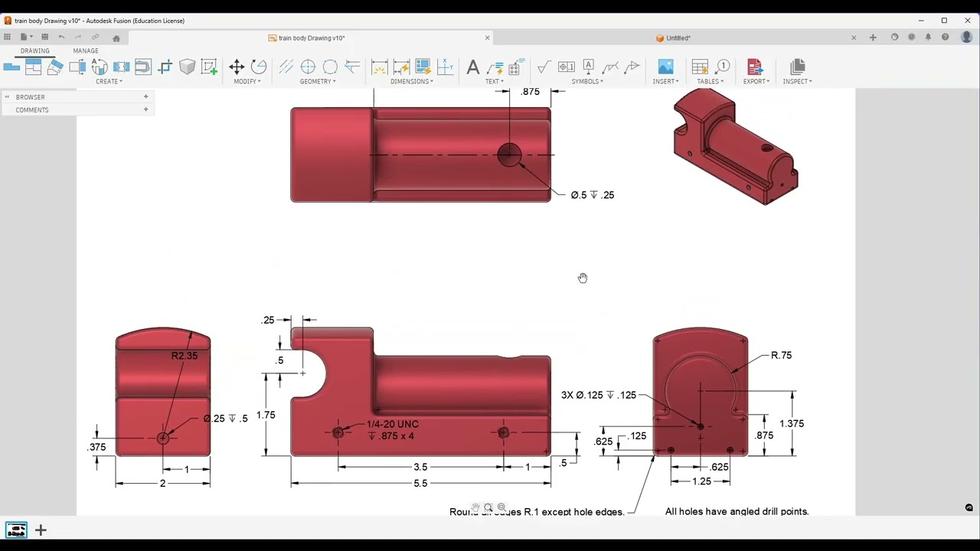Open the MODIFY dropdown menu

(247, 81)
